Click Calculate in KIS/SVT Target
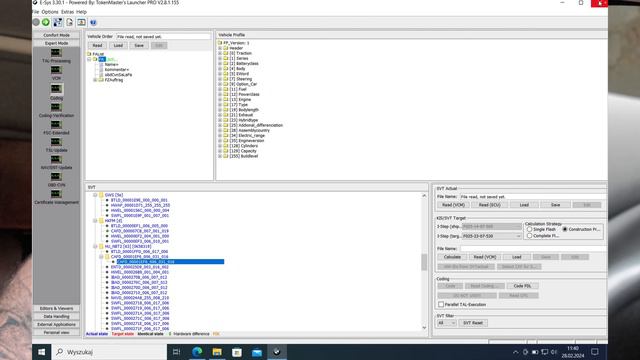 click(452, 257)
